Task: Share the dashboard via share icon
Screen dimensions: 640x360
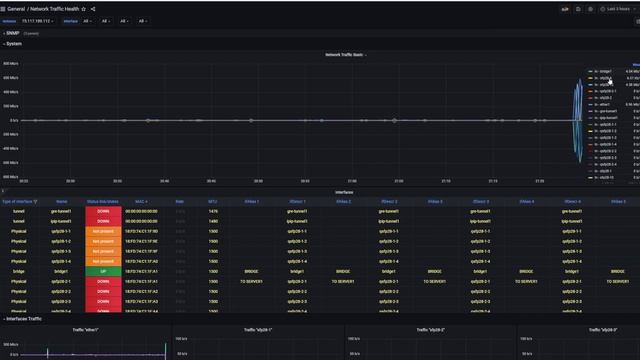Action: (93, 9)
